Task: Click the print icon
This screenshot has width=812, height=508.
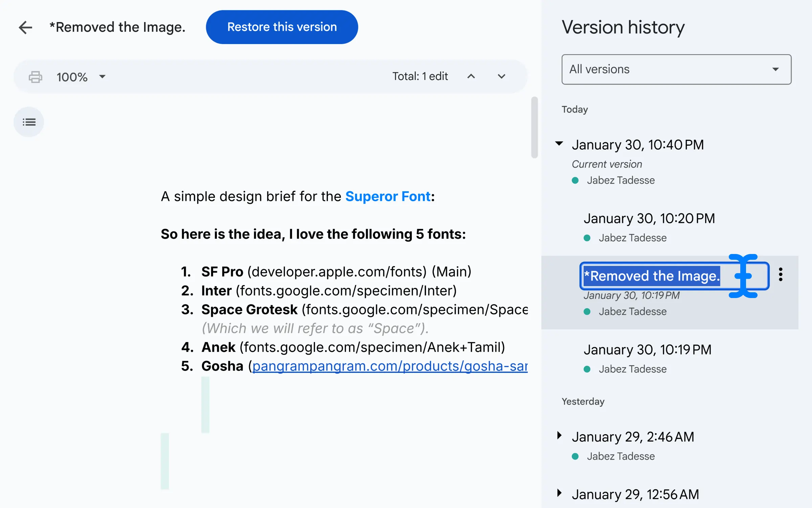Action: (36, 77)
